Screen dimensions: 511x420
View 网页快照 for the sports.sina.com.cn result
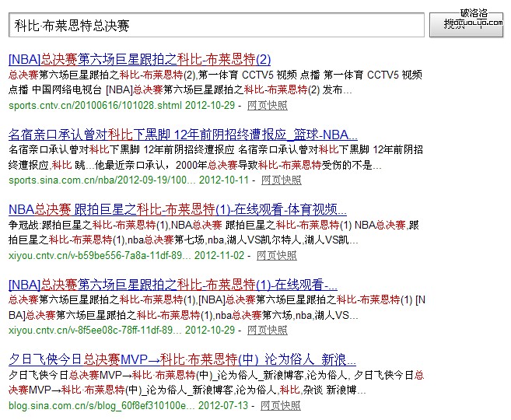(281, 180)
